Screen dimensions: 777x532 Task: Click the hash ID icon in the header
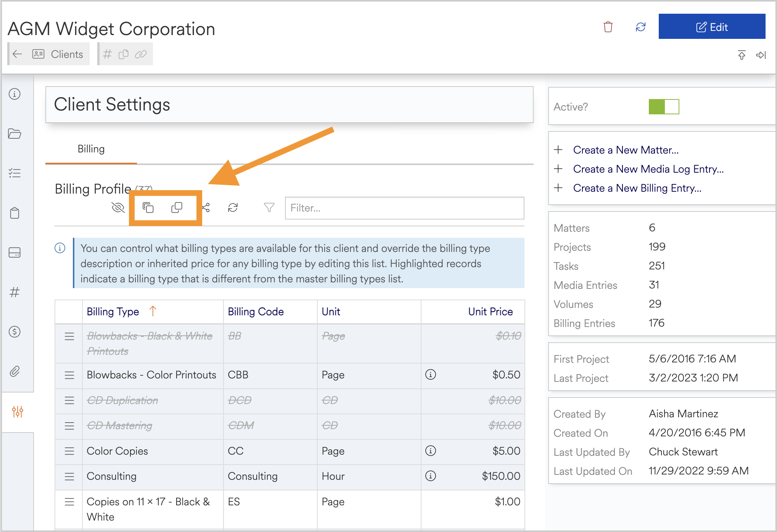(x=108, y=54)
